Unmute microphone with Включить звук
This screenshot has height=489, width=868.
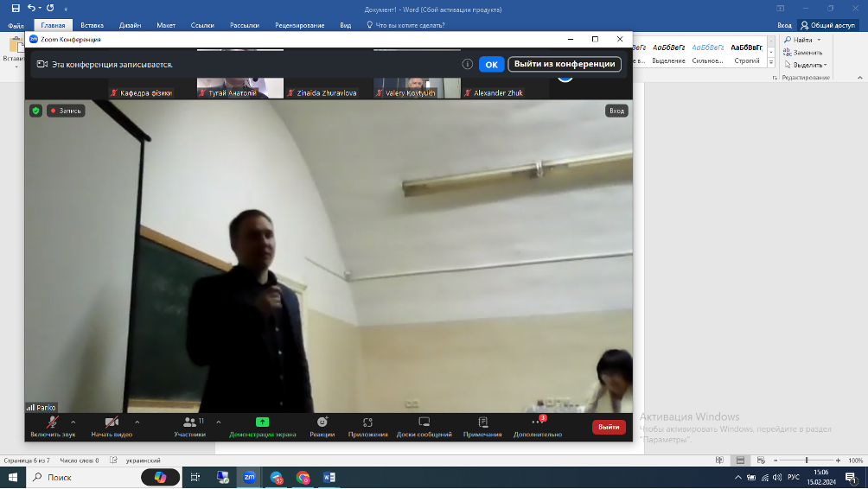click(x=53, y=426)
